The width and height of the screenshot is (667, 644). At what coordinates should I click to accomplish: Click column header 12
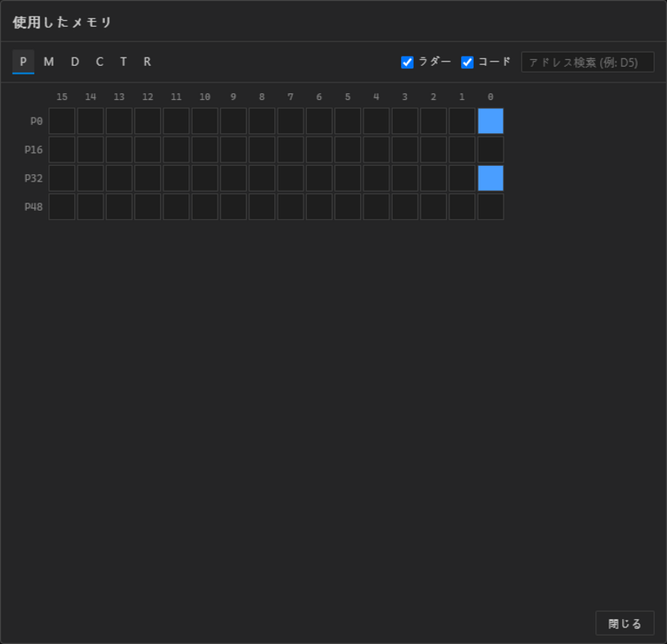click(x=148, y=97)
